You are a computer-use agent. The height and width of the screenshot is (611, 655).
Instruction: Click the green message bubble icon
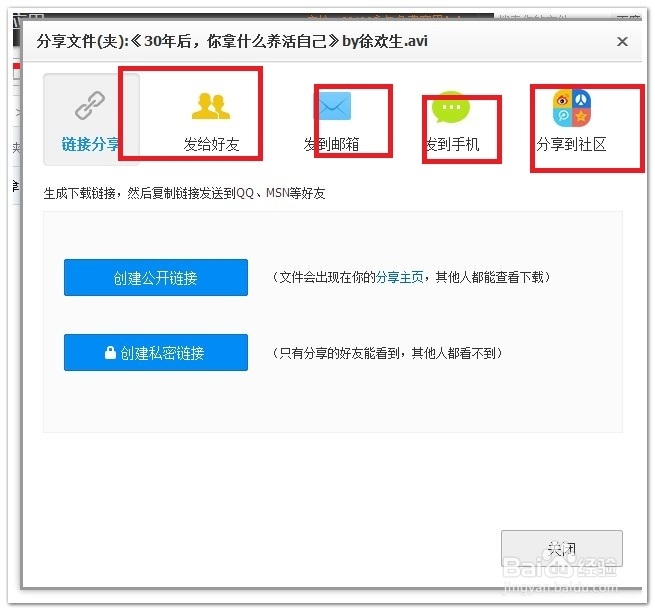451,107
